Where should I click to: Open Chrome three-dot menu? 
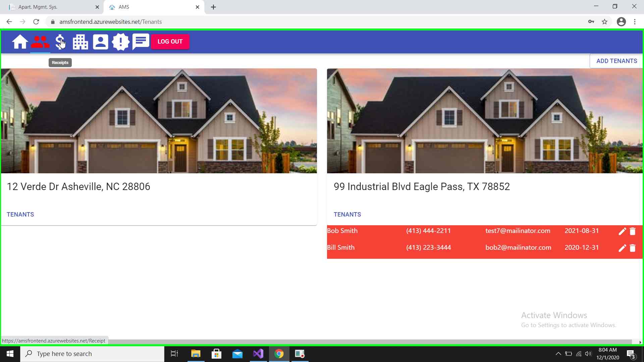coord(635,22)
